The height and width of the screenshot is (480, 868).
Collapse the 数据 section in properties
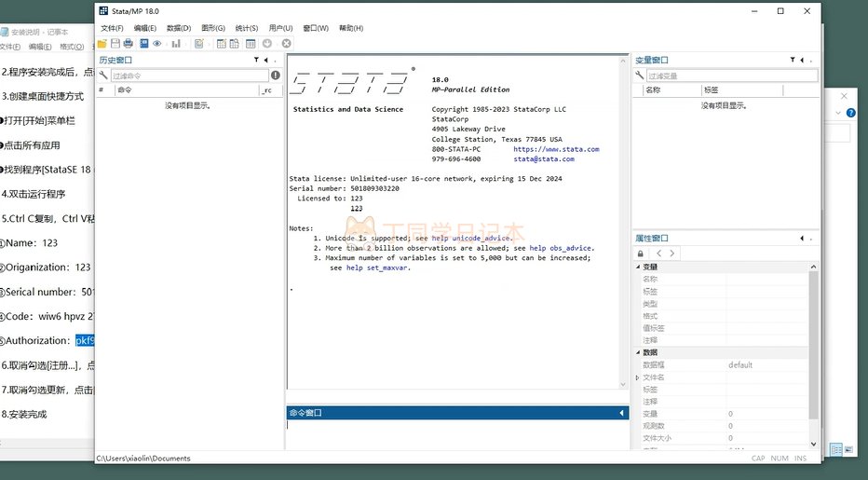[638, 352]
